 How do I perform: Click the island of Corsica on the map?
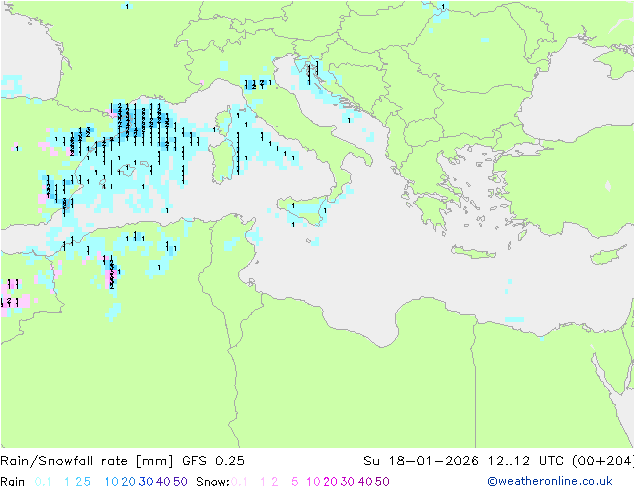223,122
